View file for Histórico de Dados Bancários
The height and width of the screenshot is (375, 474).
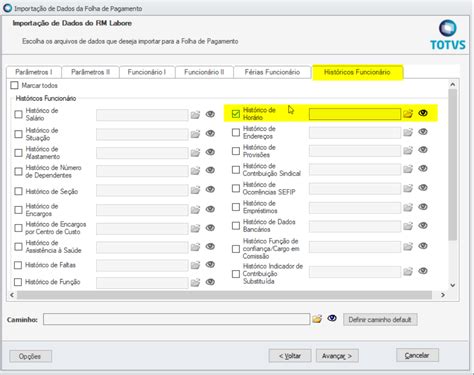pos(423,226)
